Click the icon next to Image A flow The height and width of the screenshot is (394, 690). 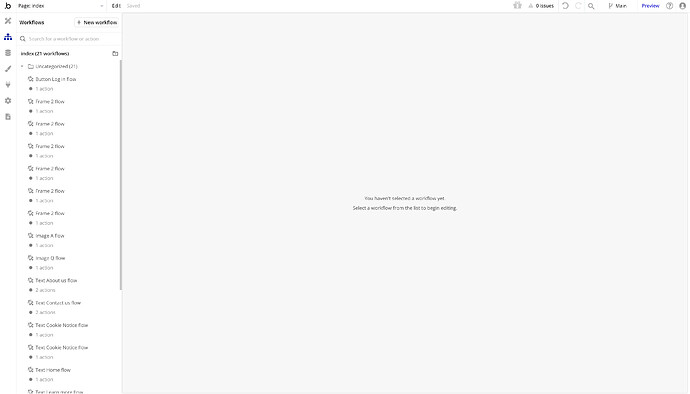coord(30,236)
